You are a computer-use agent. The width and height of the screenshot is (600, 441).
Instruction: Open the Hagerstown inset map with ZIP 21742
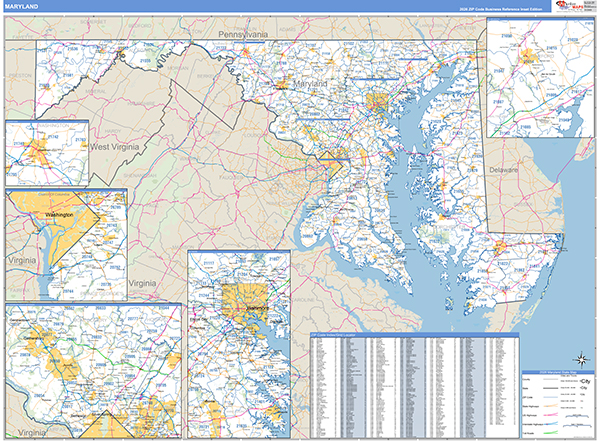tap(47, 153)
